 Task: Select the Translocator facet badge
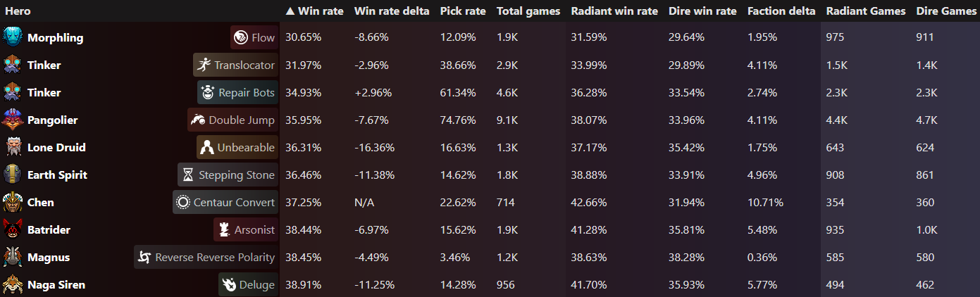[235, 65]
